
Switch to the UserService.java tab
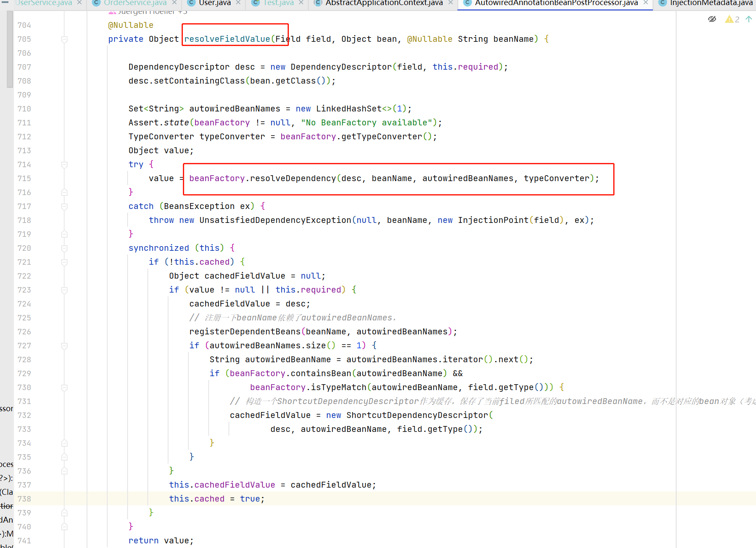pyautogui.click(x=44, y=3)
